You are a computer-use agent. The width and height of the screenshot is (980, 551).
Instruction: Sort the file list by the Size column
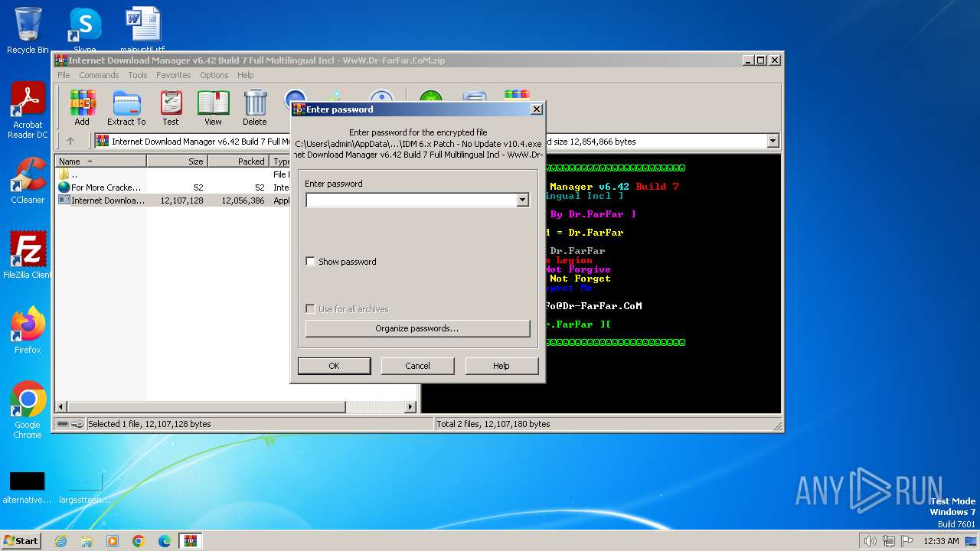coord(177,161)
